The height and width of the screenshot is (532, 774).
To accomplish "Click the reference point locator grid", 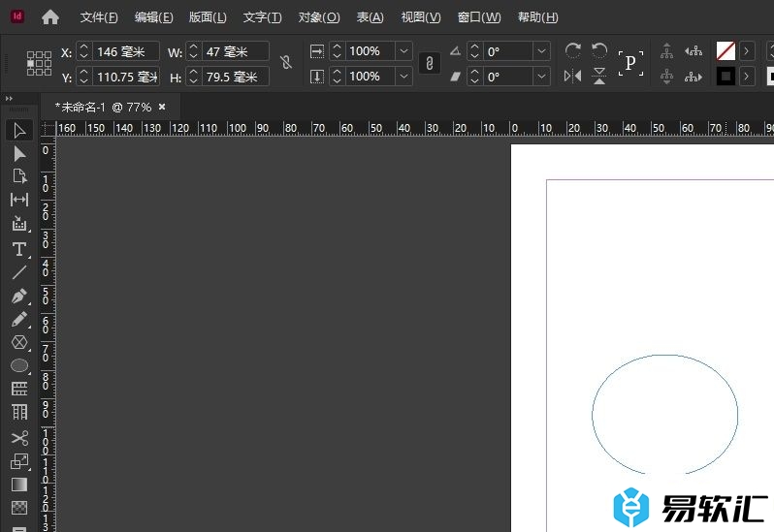I will click(39, 63).
